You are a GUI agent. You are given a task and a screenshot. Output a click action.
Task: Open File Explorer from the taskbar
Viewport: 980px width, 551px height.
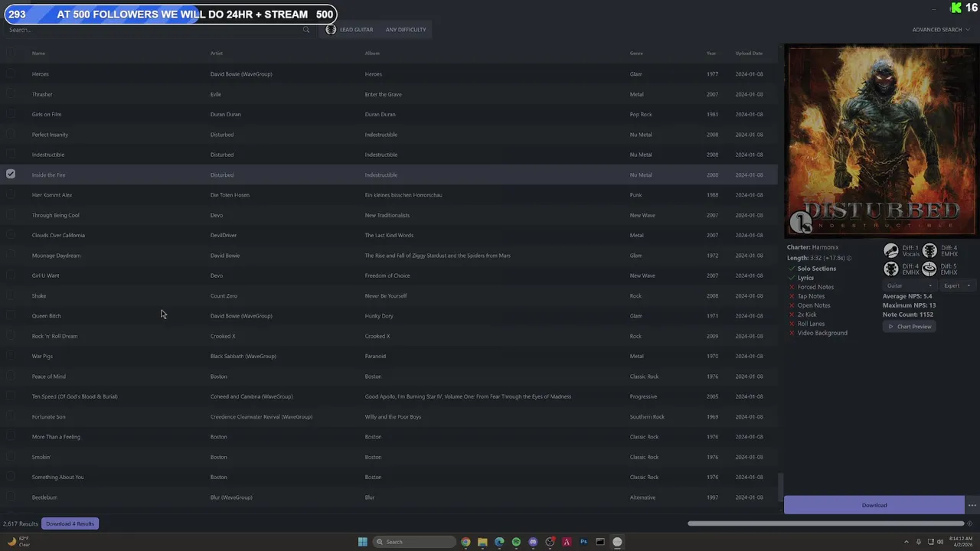pyautogui.click(x=482, y=542)
